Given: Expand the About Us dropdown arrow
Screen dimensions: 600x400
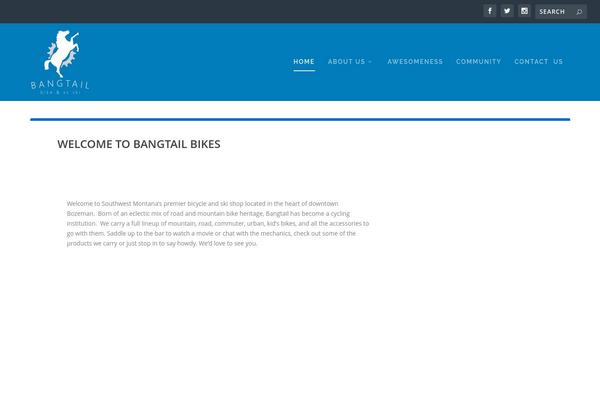Looking at the screenshot, I should (x=370, y=62).
